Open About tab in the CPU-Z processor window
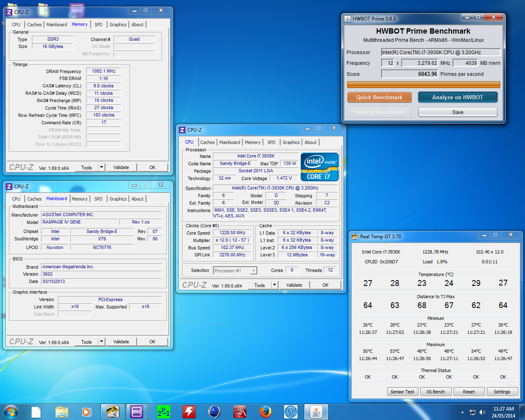Viewport: 525px width, 420px height. pos(310,142)
